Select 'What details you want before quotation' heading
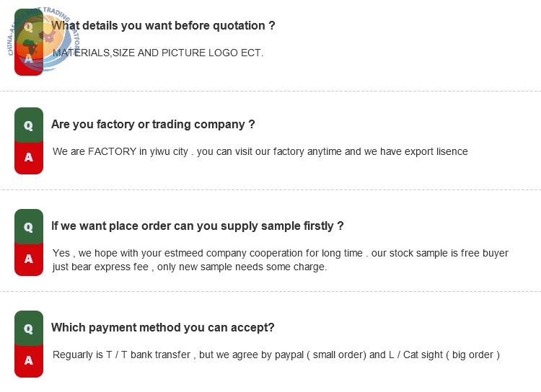 click(163, 25)
